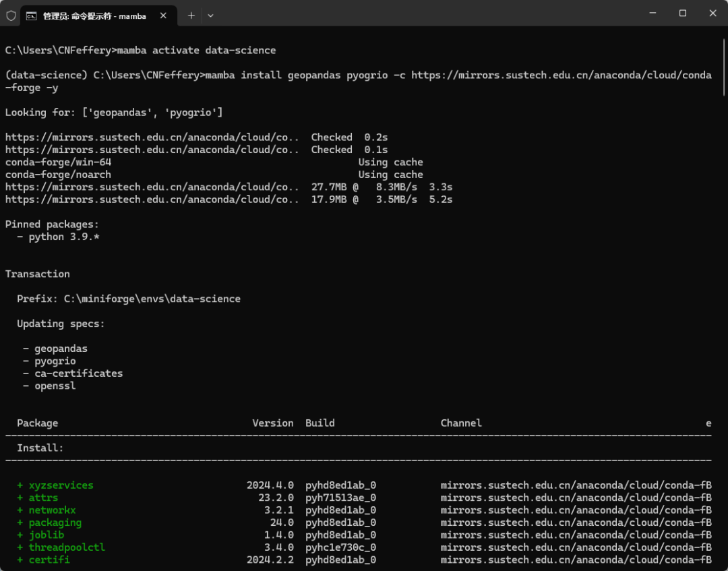
Task: Click the xyzservices package name
Action: [61, 485]
